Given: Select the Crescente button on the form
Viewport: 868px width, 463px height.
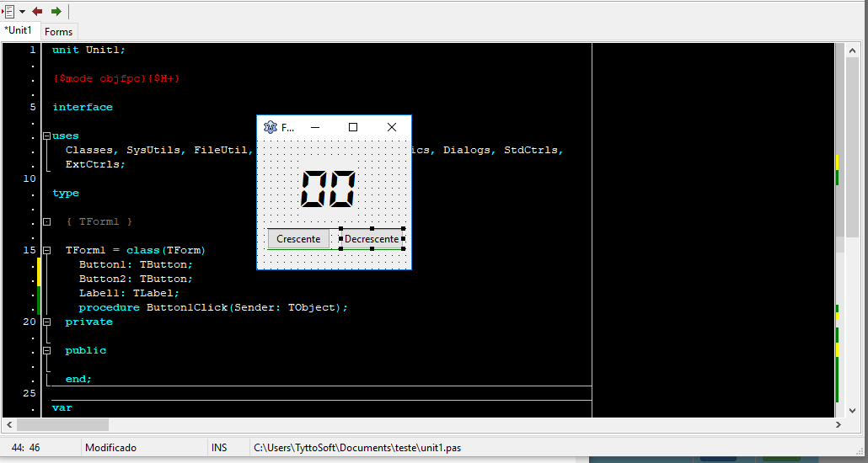Looking at the screenshot, I should tap(298, 239).
